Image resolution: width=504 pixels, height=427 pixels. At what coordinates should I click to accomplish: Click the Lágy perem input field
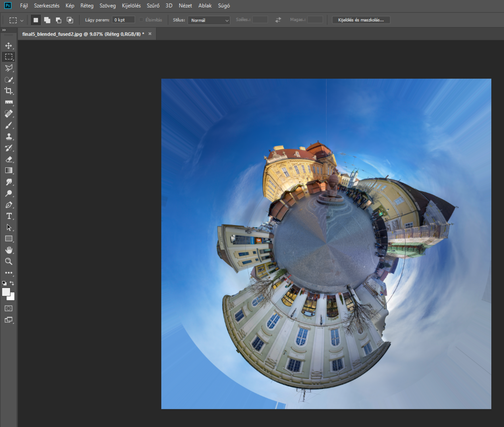coord(123,20)
